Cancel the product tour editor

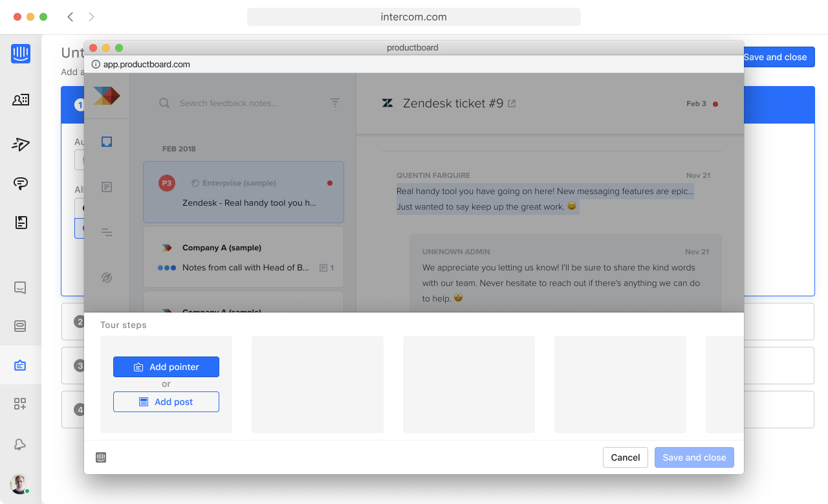pos(626,457)
